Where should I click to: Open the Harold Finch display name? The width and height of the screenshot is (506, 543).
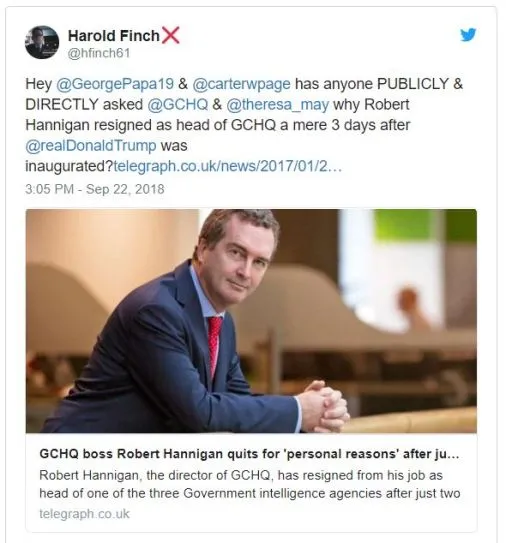(x=114, y=36)
